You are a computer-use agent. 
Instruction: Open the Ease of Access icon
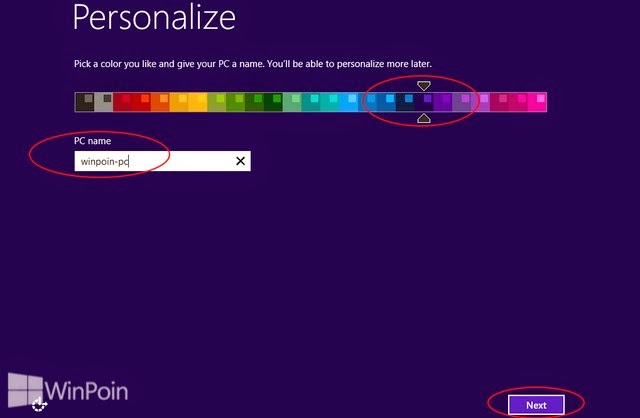39,405
